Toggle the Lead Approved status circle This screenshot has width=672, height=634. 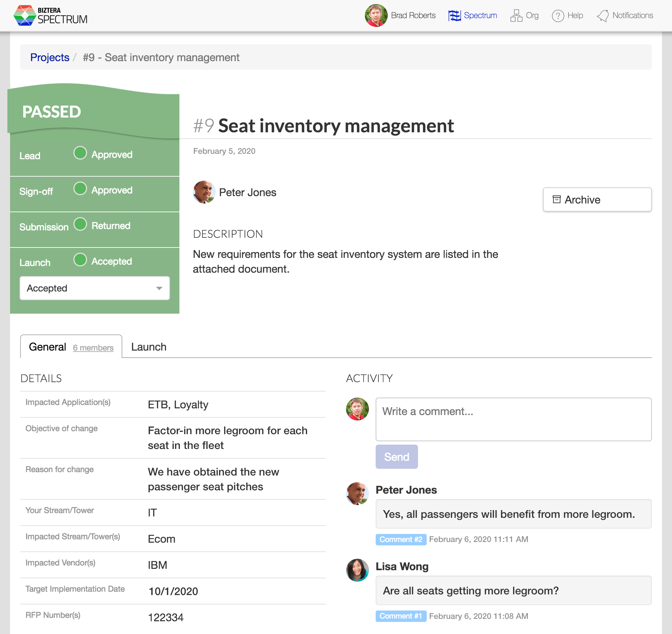(x=80, y=153)
